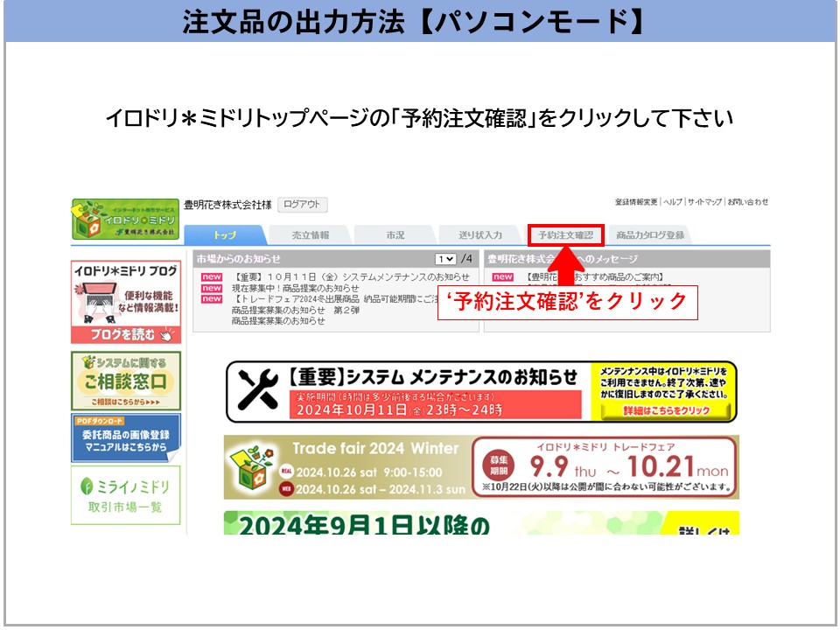Screen dimensions: 840x630
Task: Open the notice page number dropdown
Action: click(445, 259)
